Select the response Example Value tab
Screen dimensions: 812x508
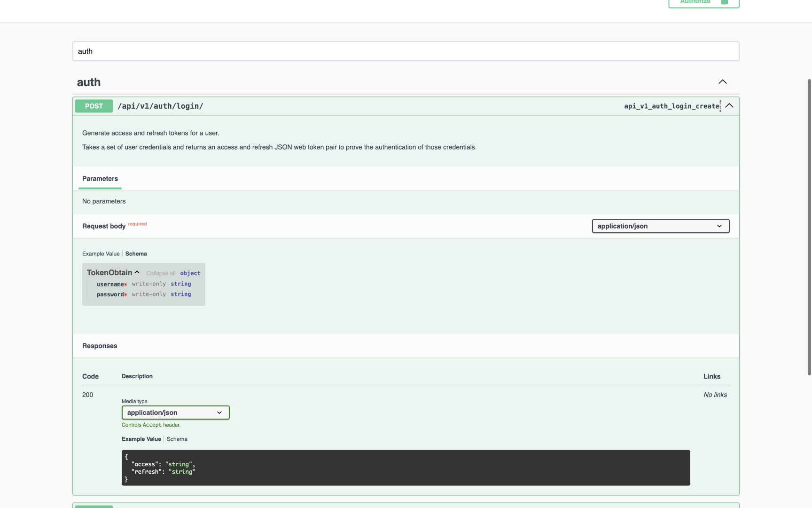[x=141, y=439]
